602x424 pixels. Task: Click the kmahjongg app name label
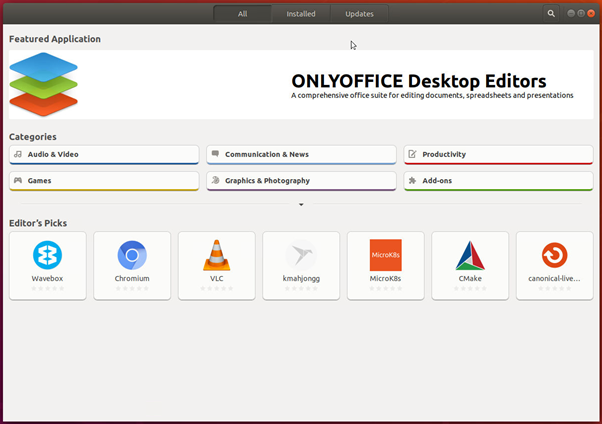point(301,279)
